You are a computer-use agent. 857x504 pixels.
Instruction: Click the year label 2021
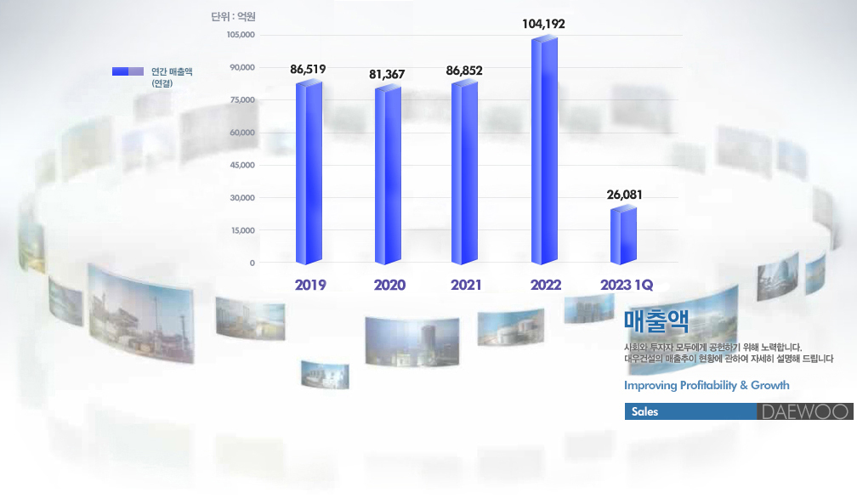coord(466,285)
